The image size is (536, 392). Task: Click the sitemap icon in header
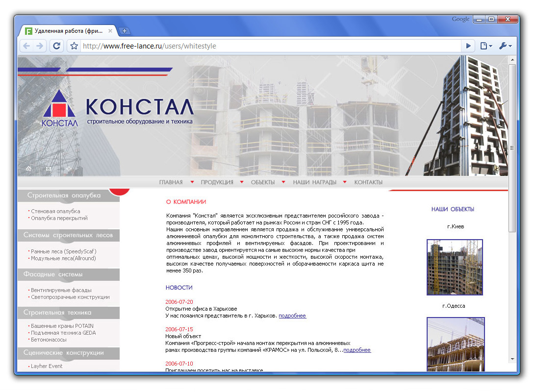[x=69, y=169]
